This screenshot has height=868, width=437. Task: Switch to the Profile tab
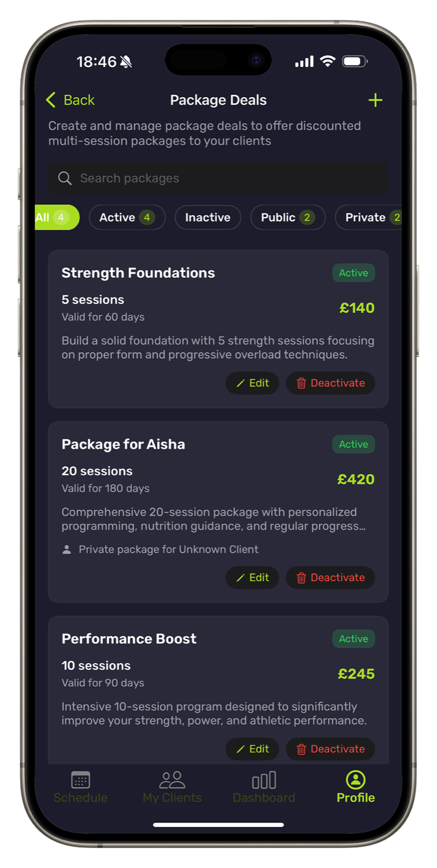[x=355, y=786]
